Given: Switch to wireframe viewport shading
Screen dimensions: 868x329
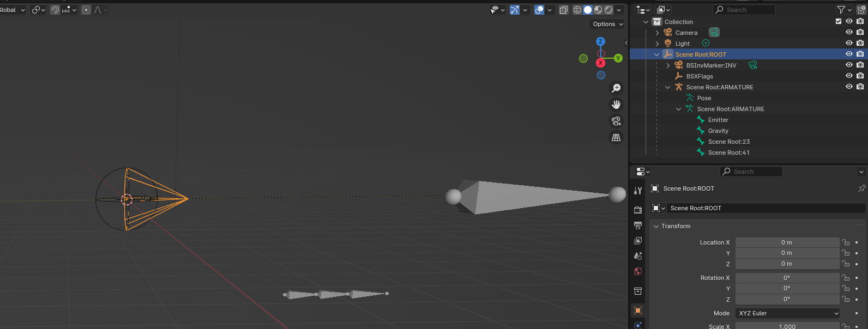Looking at the screenshot, I should (x=577, y=10).
